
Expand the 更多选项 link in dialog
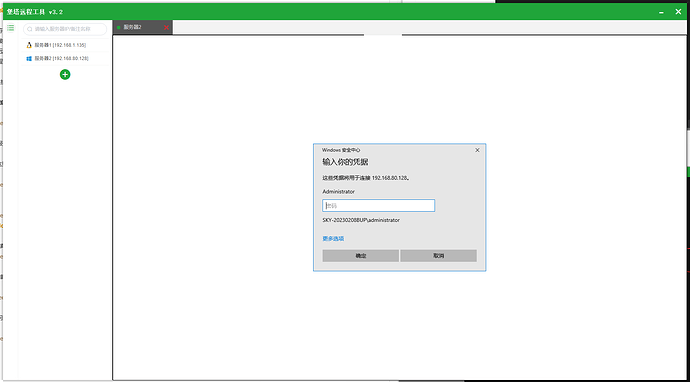333,239
